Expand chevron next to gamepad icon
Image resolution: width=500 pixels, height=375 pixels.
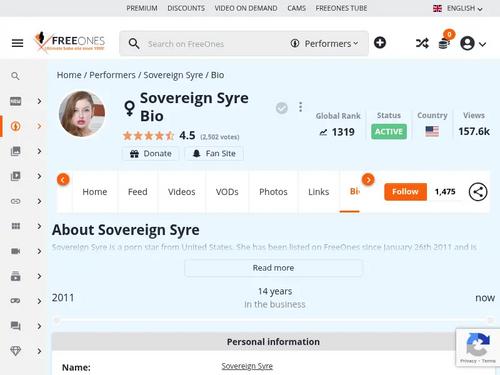(39, 301)
